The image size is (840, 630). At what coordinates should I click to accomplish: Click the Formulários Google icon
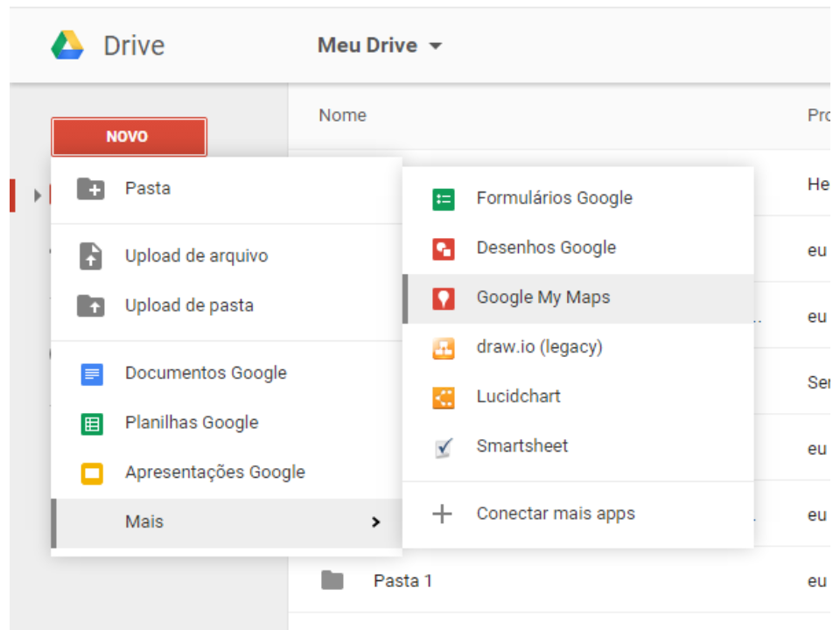pos(444,199)
